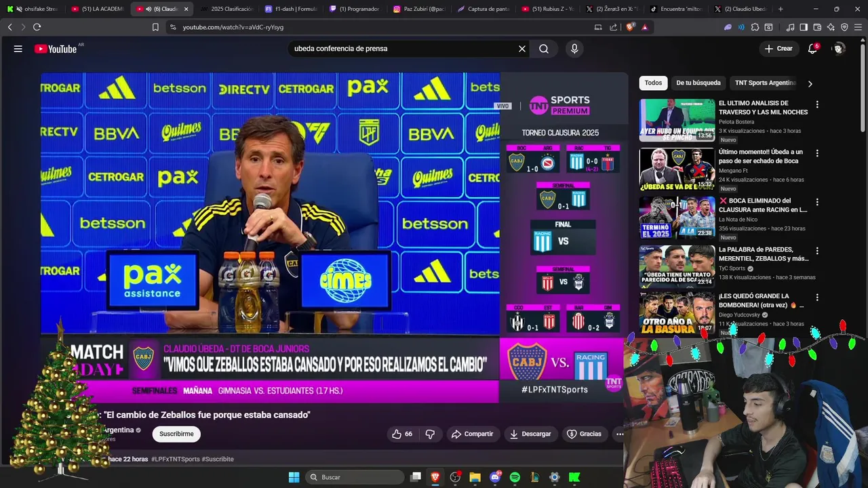Viewport: 868px width, 488px height.
Task: Click the Crear create button
Action: (778, 49)
